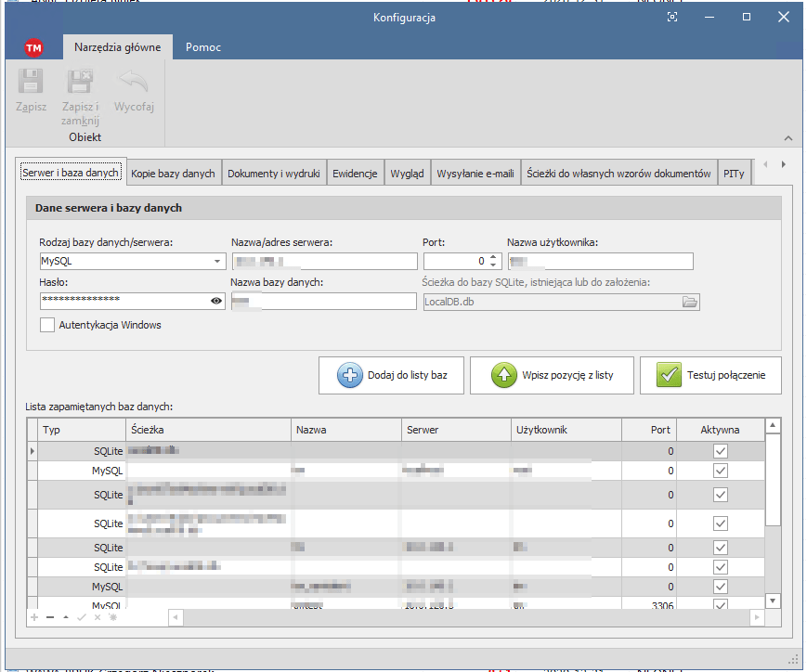
Task: Click the minus icon below the database list
Action: coord(50,616)
